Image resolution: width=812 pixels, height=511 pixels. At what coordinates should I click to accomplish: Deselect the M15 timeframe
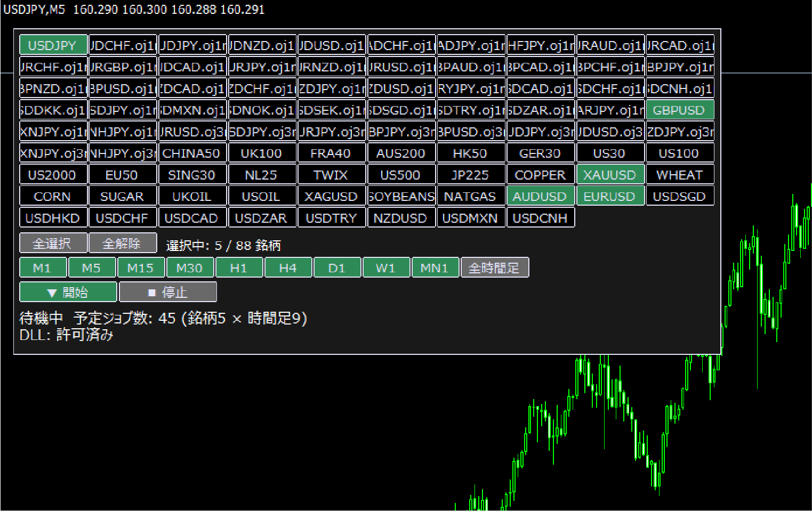click(141, 267)
